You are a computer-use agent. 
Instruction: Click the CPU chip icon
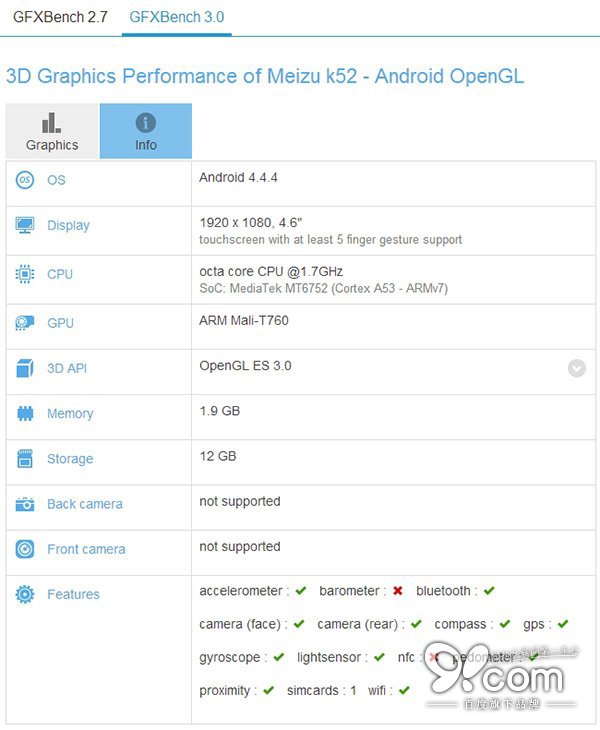click(25, 274)
